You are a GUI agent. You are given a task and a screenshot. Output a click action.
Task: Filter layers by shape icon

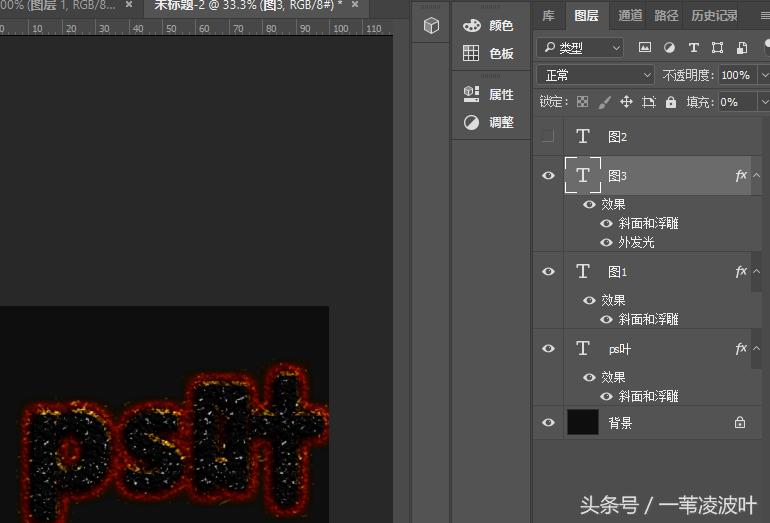point(717,47)
